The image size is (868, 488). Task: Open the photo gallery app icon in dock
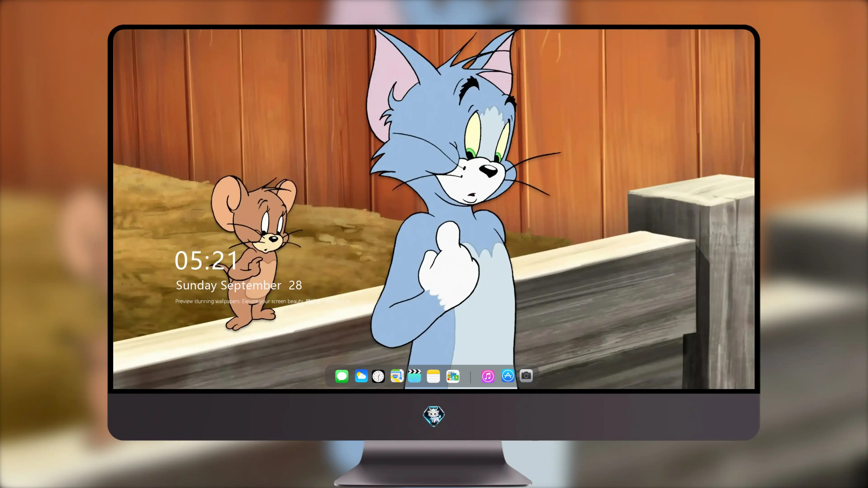453,376
